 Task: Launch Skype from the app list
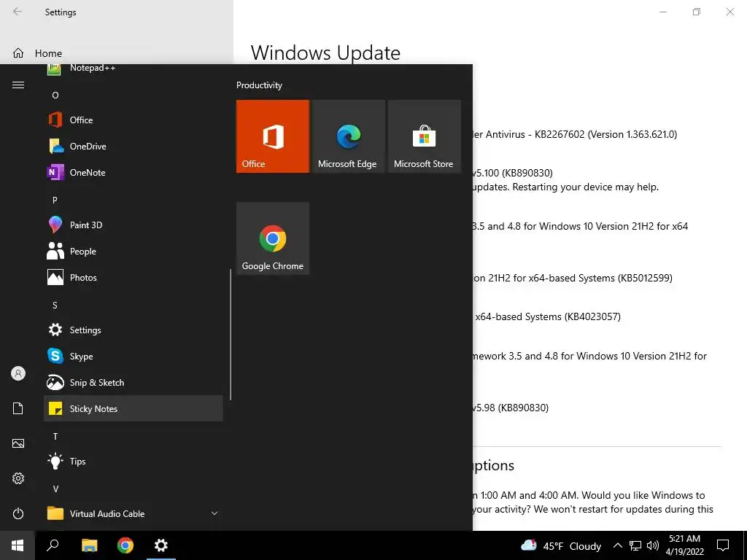tap(133, 356)
